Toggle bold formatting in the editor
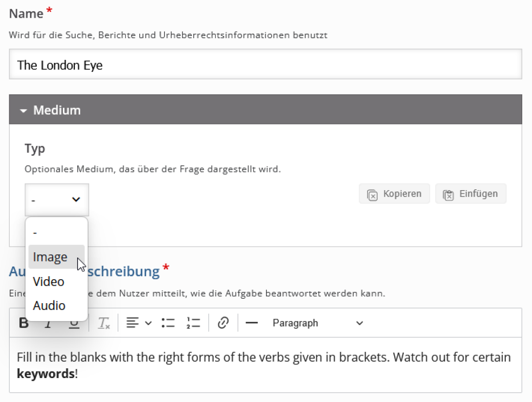The width and height of the screenshot is (532, 402). point(23,323)
